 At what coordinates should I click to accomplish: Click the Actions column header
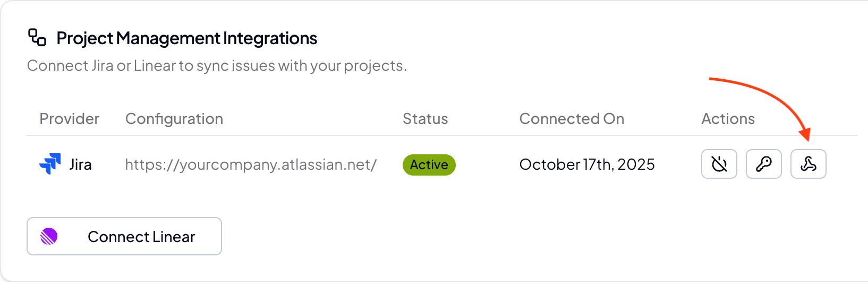tap(728, 119)
